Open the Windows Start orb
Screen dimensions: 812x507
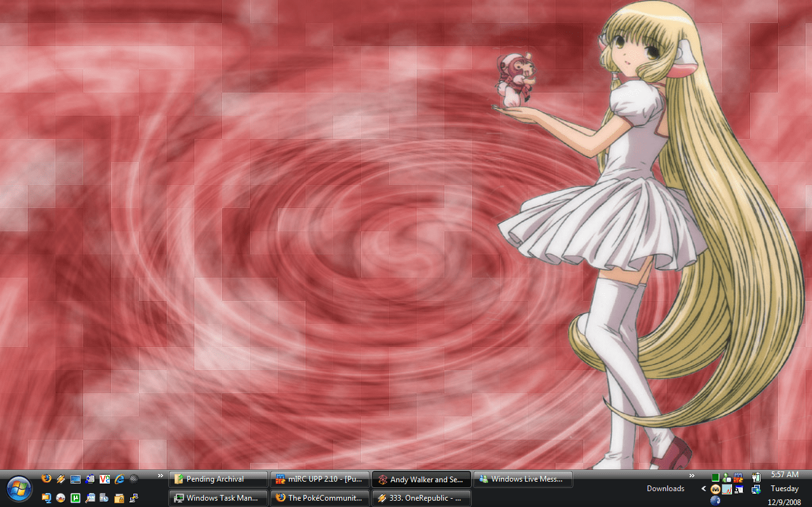point(19,489)
